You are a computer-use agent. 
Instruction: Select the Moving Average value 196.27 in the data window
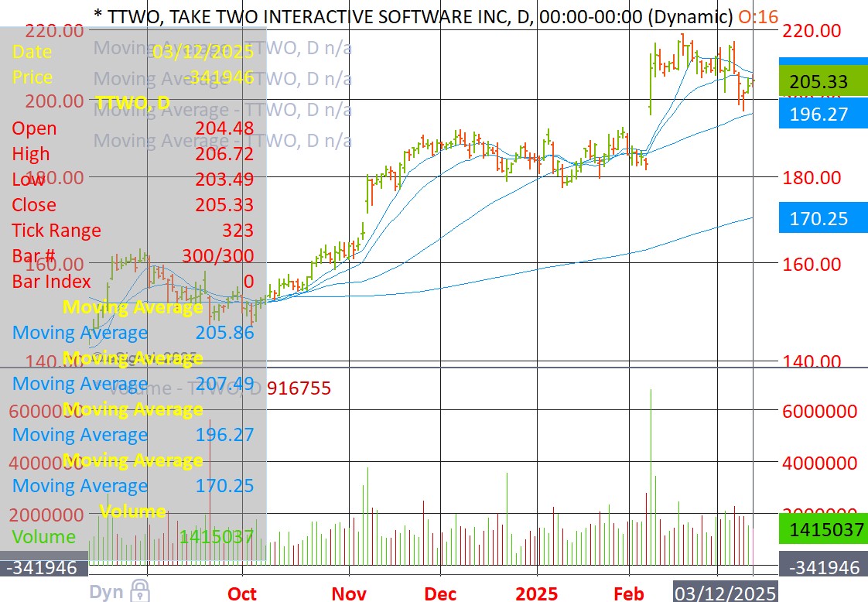[x=224, y=435]
